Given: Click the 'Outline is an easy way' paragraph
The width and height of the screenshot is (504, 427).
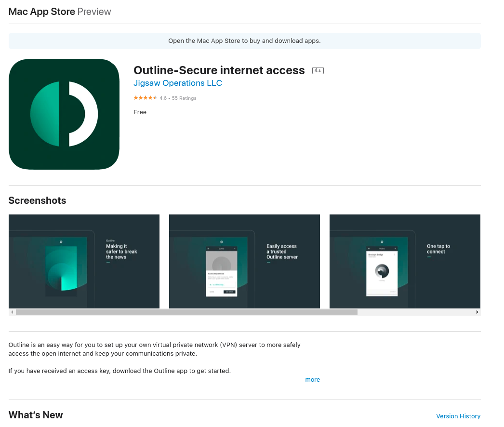Looking at the screenshot, I should click(154, 349).
